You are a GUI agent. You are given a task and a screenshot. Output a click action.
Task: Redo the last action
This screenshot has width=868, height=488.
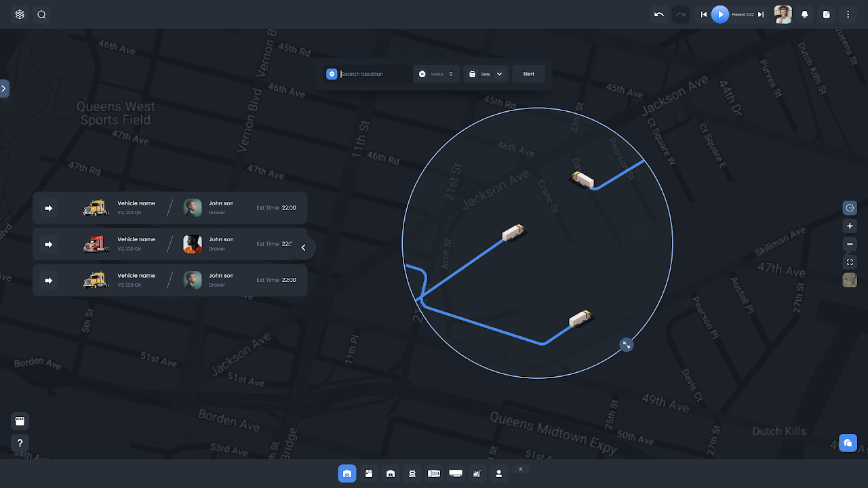pos(681,14)
